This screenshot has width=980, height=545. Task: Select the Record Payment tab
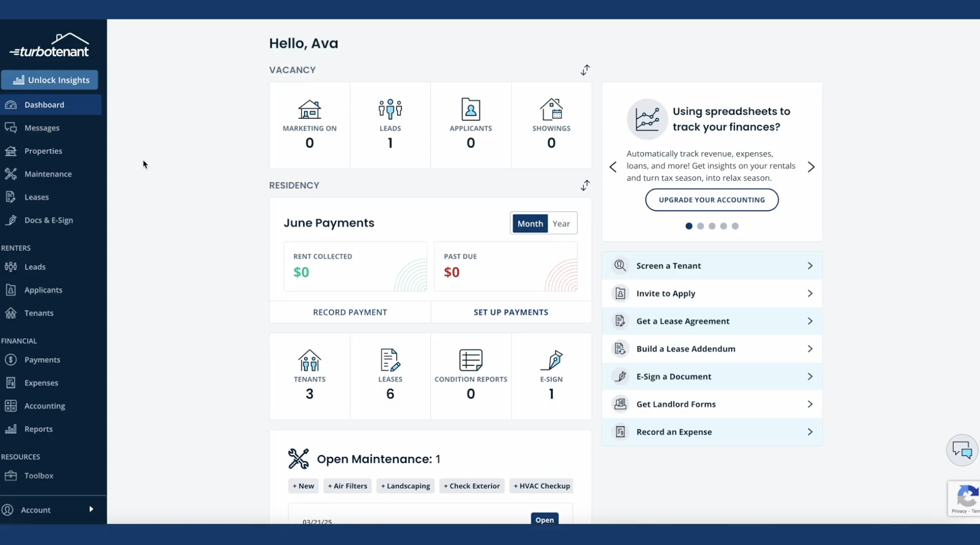350,311
